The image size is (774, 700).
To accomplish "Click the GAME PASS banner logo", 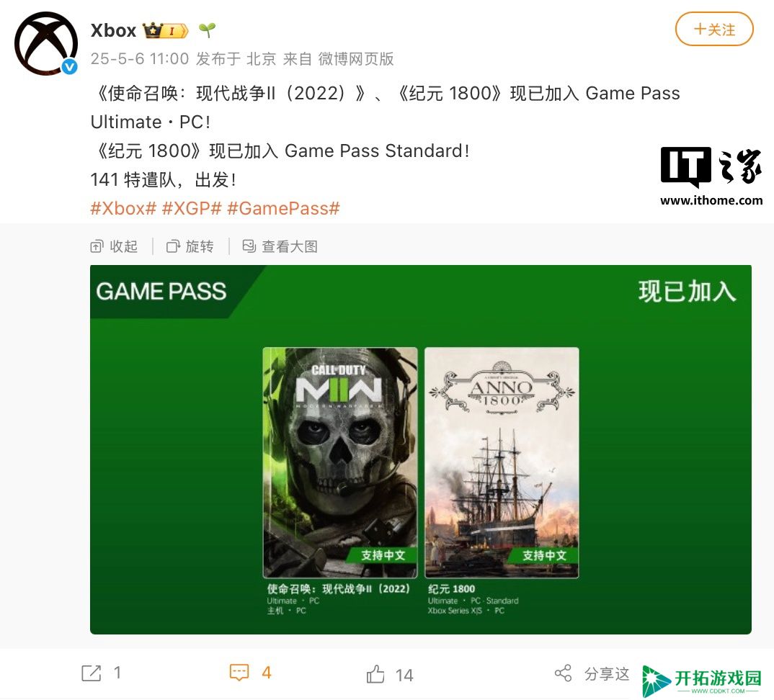I will (x=161, y=292).
